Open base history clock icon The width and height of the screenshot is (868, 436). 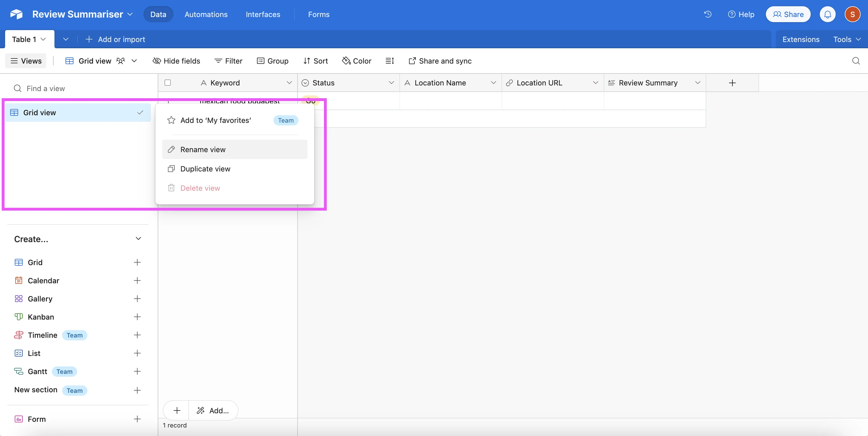click(708, 14)
